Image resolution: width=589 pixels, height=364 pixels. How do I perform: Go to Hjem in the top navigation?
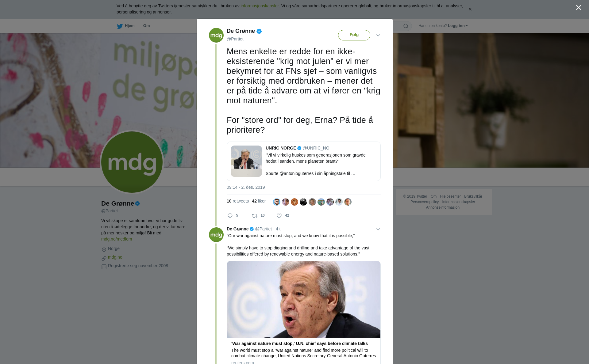coord(130,26)
